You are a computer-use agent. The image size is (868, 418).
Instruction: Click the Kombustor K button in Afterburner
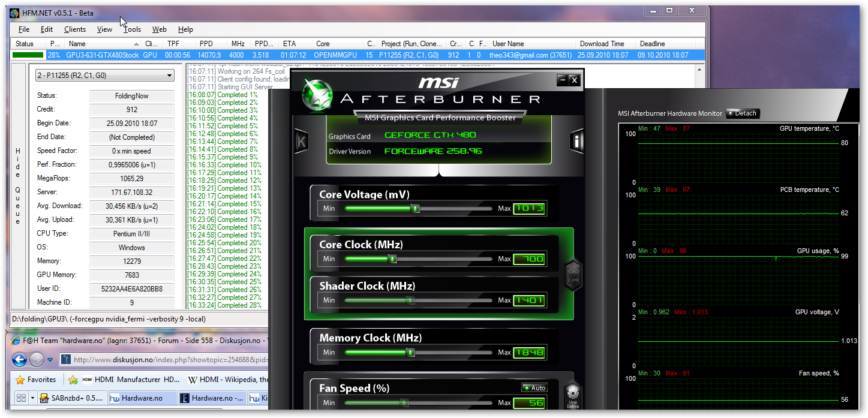click(x=301, y=141)
